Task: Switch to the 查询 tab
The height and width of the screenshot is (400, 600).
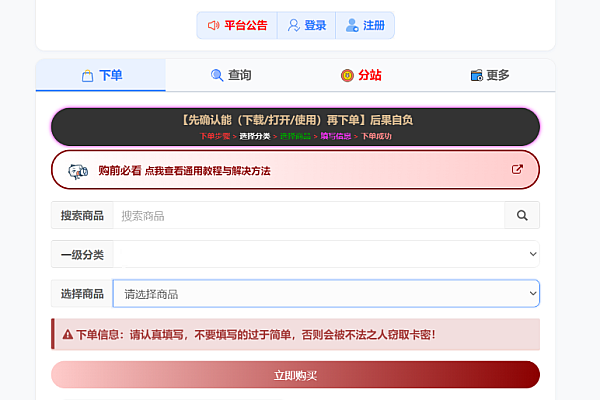Action: pos(230,75)
